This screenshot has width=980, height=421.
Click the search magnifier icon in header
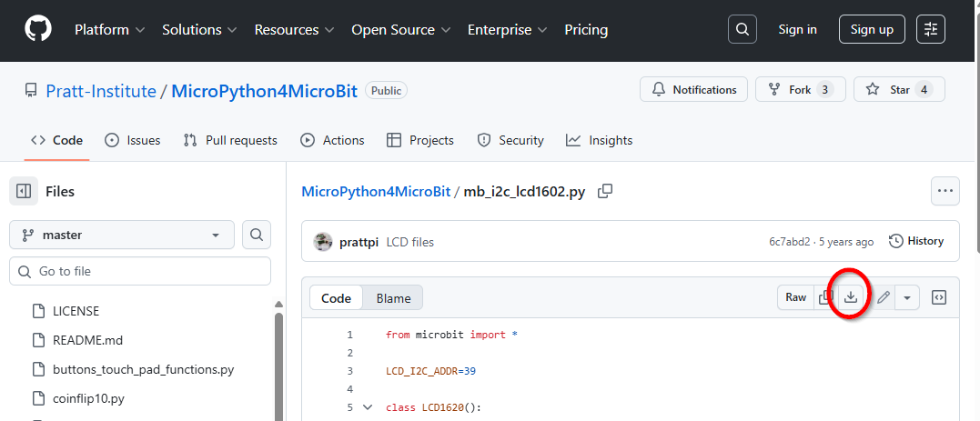point(743,30)
